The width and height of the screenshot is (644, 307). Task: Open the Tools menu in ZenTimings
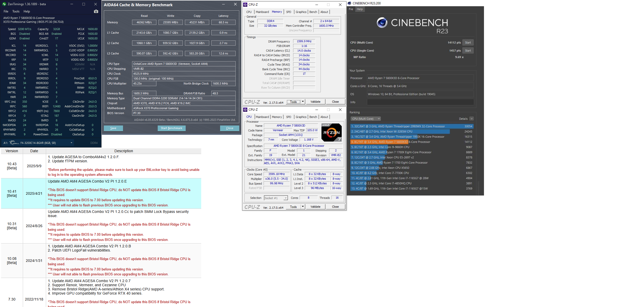coord(16,11)
